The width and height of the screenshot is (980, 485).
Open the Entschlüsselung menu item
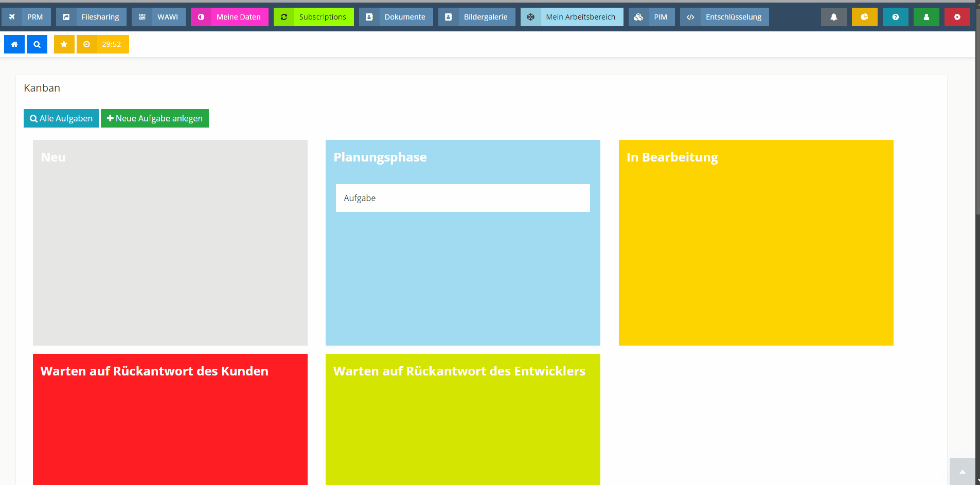(724, 17)
